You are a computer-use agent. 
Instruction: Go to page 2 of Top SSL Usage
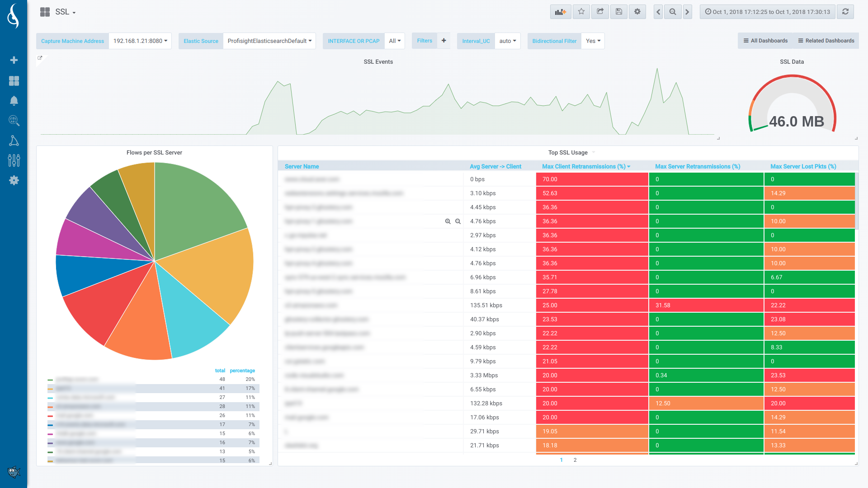coord(575,460)
